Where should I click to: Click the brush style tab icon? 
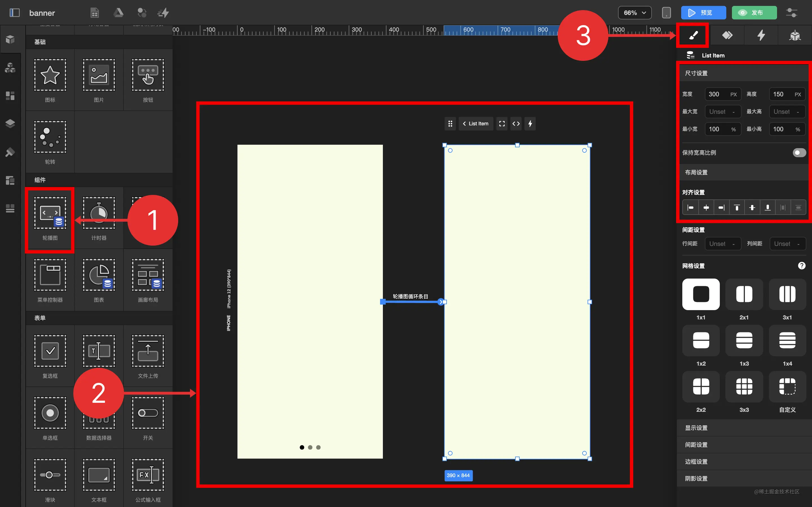pyautogui.click(x=693, y=35)
